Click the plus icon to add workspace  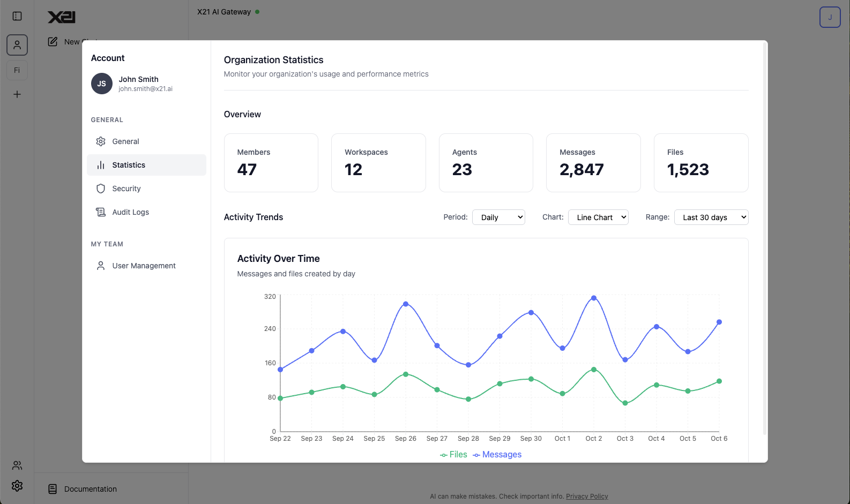pos(17,94)
